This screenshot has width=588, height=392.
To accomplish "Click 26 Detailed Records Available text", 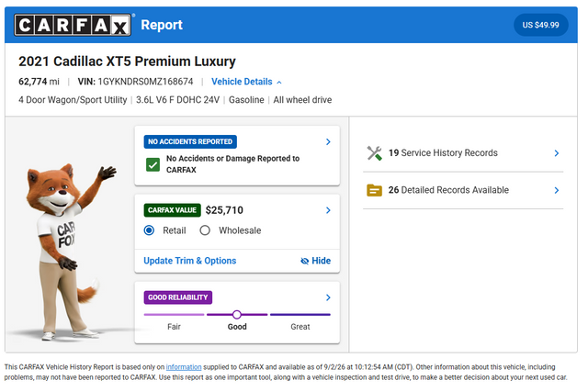I will click(449, 190).
